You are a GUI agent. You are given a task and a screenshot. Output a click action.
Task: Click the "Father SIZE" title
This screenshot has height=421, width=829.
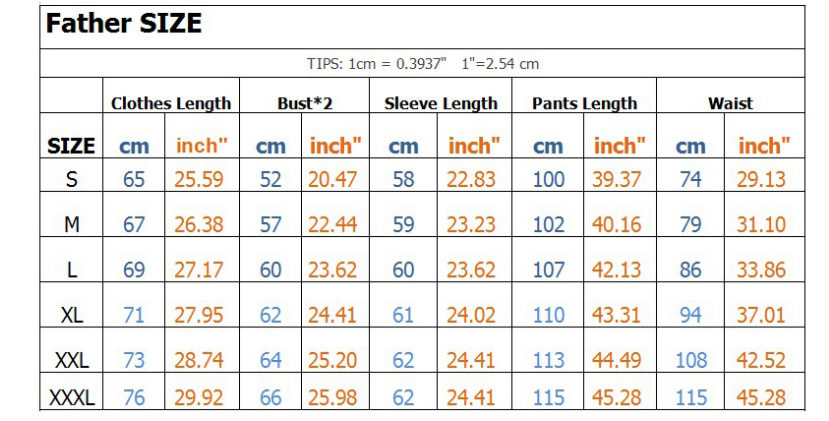click(x=124, y=24)
